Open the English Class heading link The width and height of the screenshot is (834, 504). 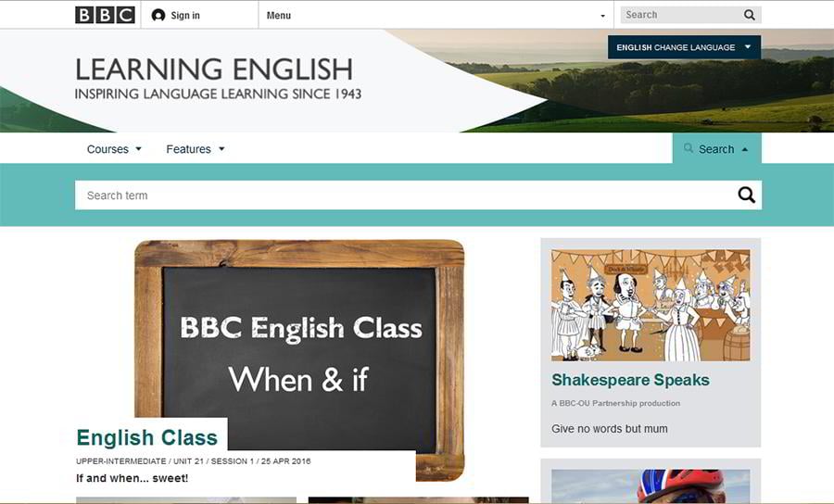[x=146, y=437]
